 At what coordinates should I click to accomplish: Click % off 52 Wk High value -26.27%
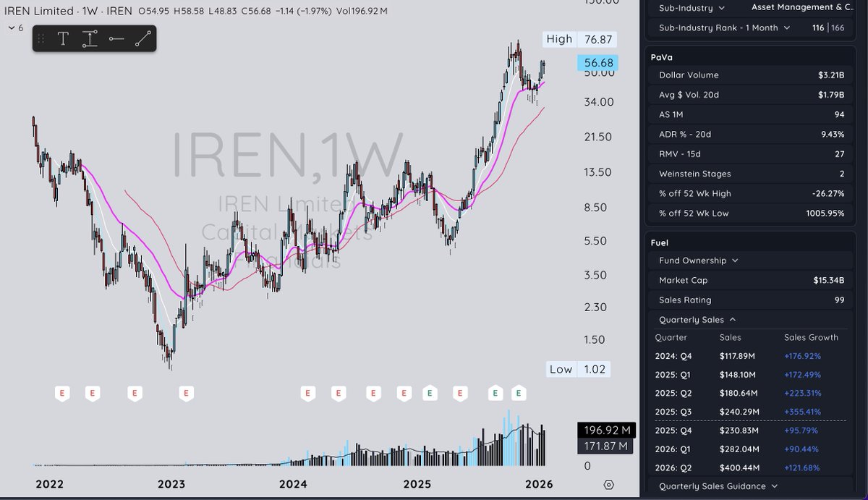(829, 193)
